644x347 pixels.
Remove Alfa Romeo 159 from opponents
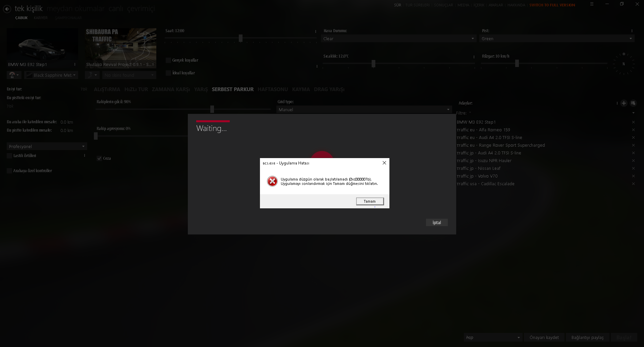(x=633, y=130)
